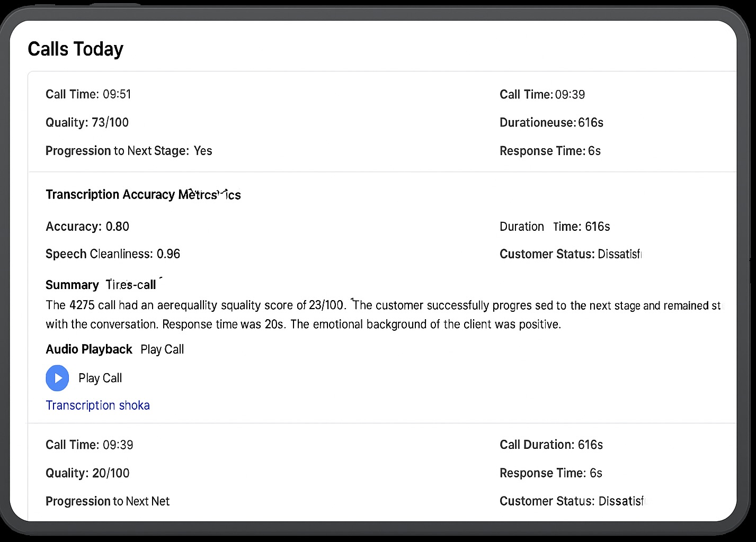Click the blue circular play button
756x542 pixels.
(x=57, y=378)
